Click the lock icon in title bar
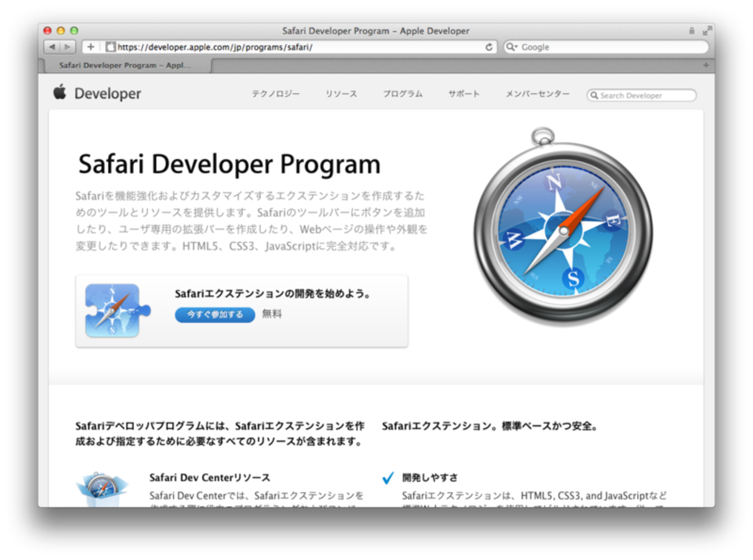753x560 pixels. click(x=692, y=31)
